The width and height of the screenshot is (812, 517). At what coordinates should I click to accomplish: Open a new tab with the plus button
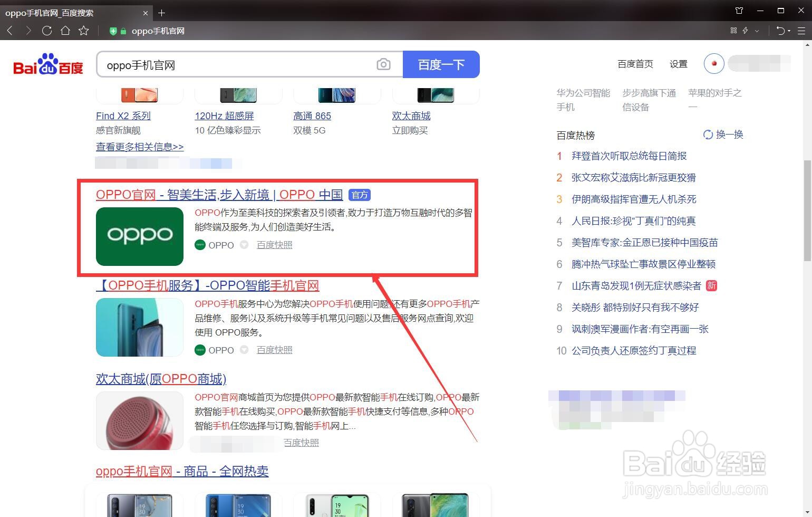click(162, 13)
